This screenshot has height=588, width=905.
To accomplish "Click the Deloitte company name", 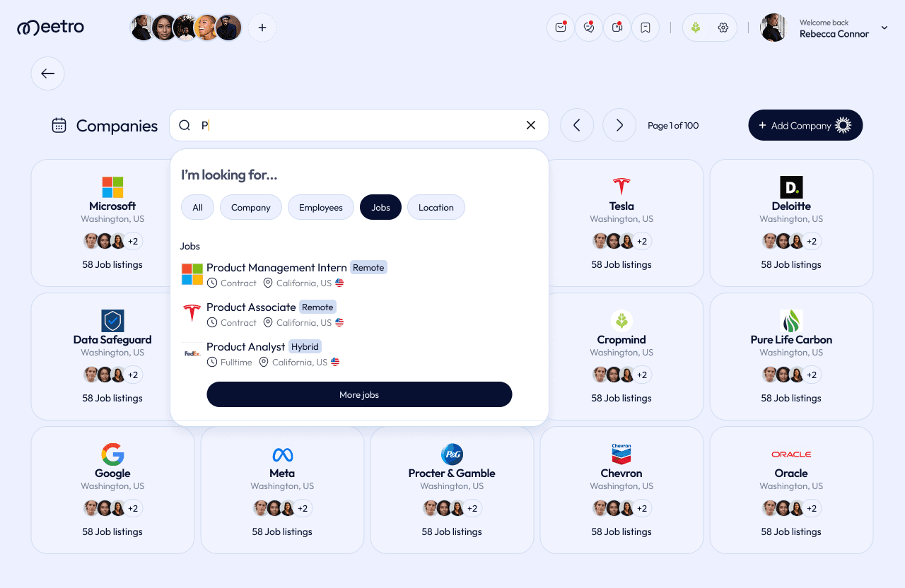I will pyautogui.click(x=791, y=206).
